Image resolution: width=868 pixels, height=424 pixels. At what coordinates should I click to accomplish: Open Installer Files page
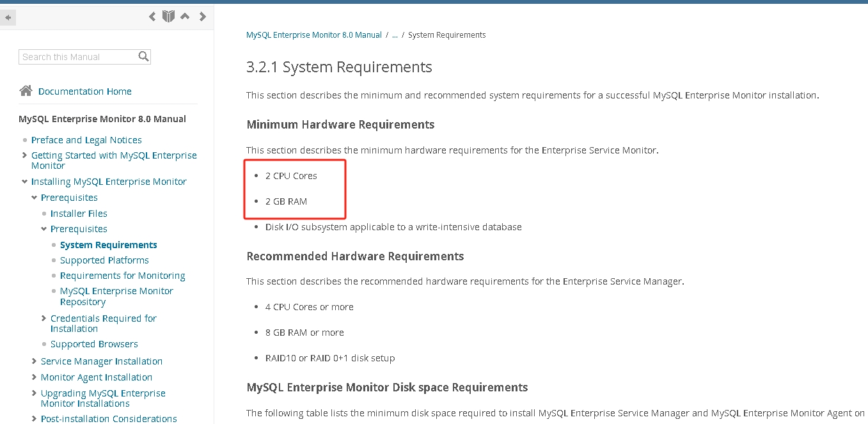pyautogui.click(x=79, y=214)
